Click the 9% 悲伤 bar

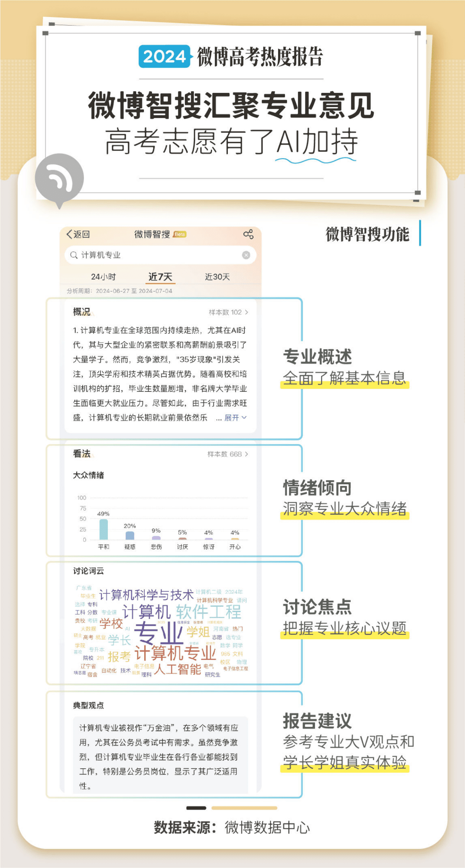click(x=156, y=538)
